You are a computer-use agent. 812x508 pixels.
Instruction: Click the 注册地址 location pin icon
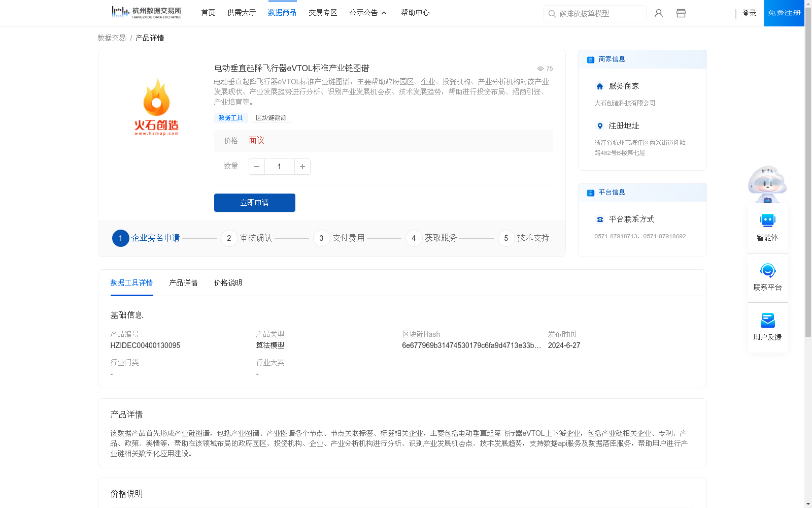tap(600, 126)
